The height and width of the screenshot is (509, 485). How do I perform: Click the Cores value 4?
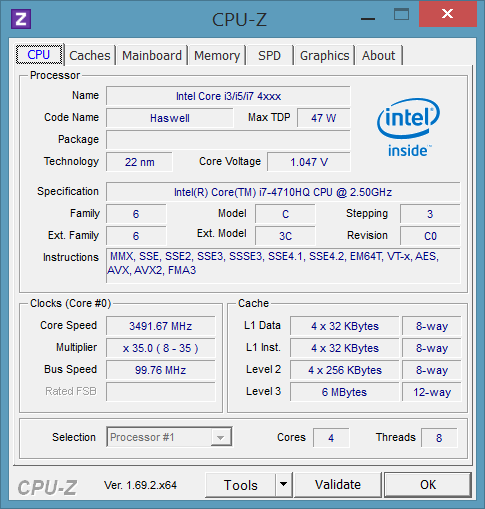click(x=331, y=438)
